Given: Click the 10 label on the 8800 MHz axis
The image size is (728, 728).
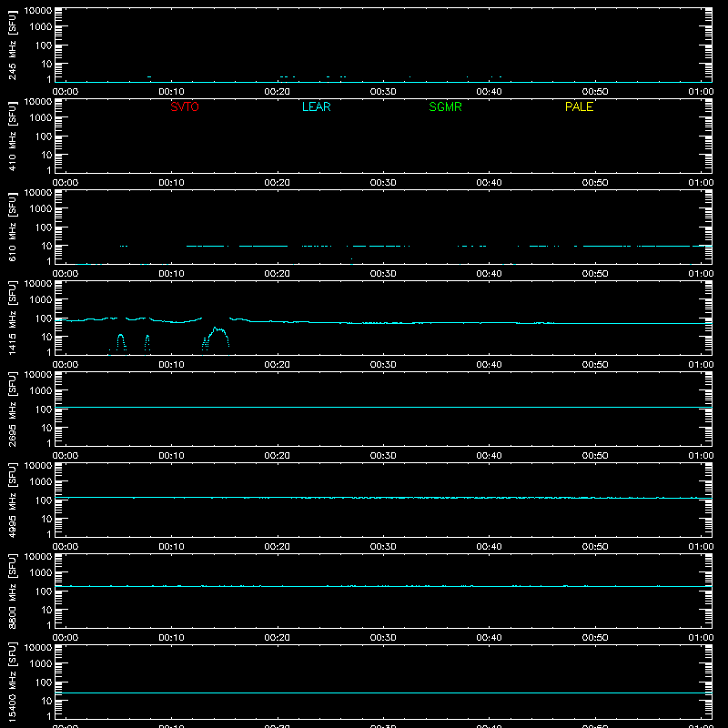Looking at the screenshot, I should tap(46, 610).
